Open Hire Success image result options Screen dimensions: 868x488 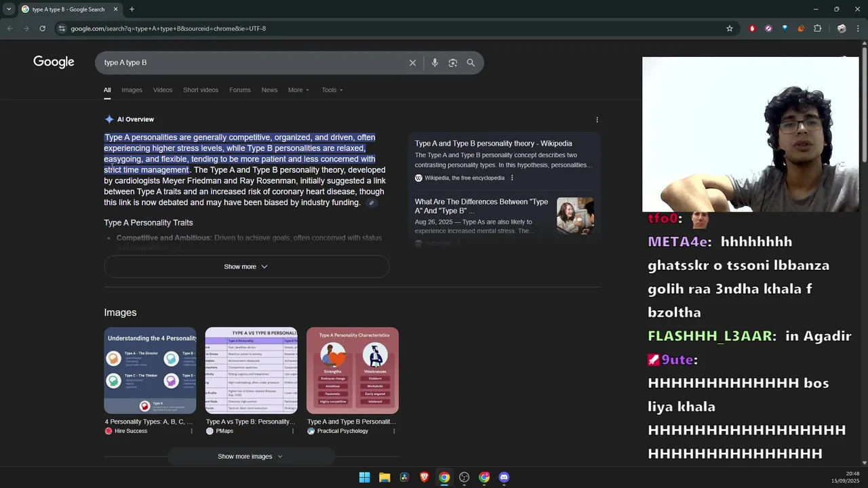191,431
